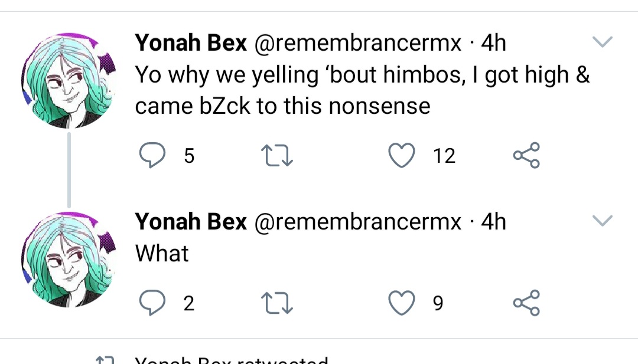638x364 pixels.
Task: Reply to the himbos tweet
Action: 152,155
